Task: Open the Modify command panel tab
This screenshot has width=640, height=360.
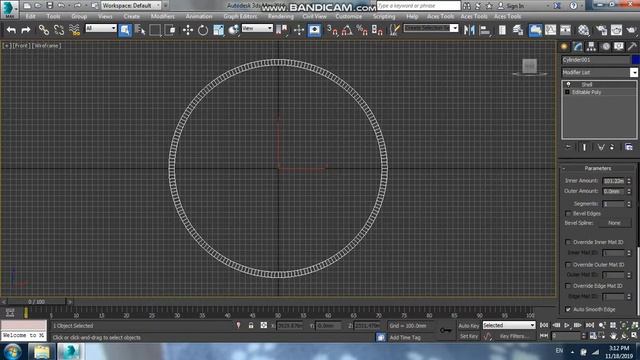Action: [x=578, y=47]
